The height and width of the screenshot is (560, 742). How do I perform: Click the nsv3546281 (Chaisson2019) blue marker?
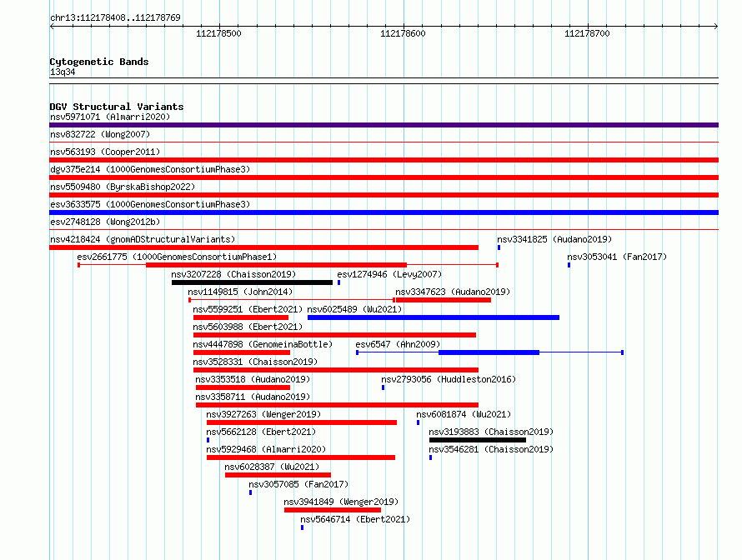430,457
